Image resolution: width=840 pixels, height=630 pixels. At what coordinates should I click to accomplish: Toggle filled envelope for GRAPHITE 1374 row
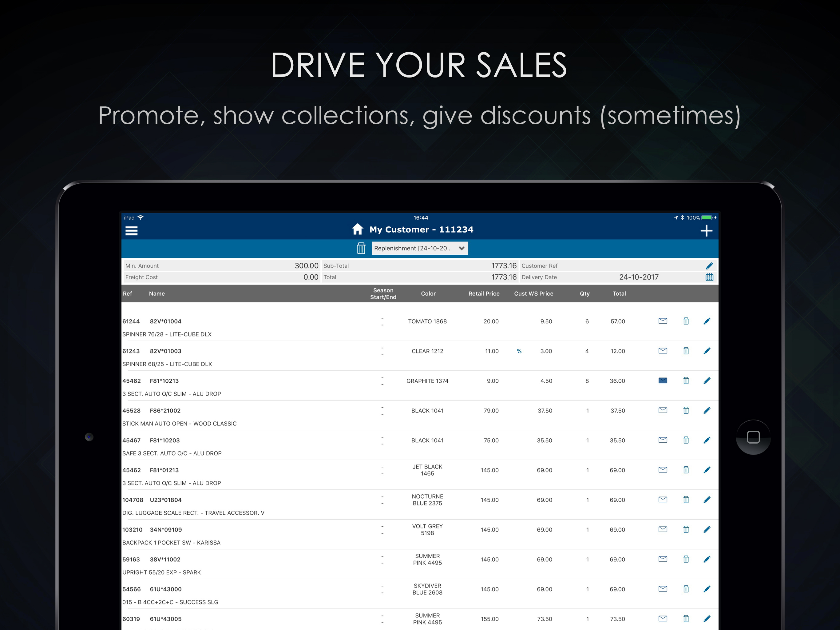(x=663, y=380)
